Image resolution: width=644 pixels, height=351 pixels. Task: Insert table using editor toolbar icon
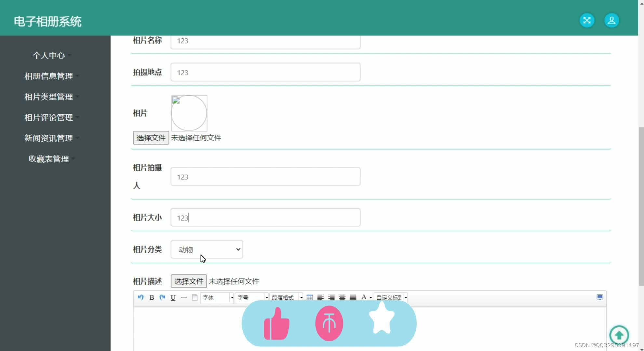(x=310, y=297)
